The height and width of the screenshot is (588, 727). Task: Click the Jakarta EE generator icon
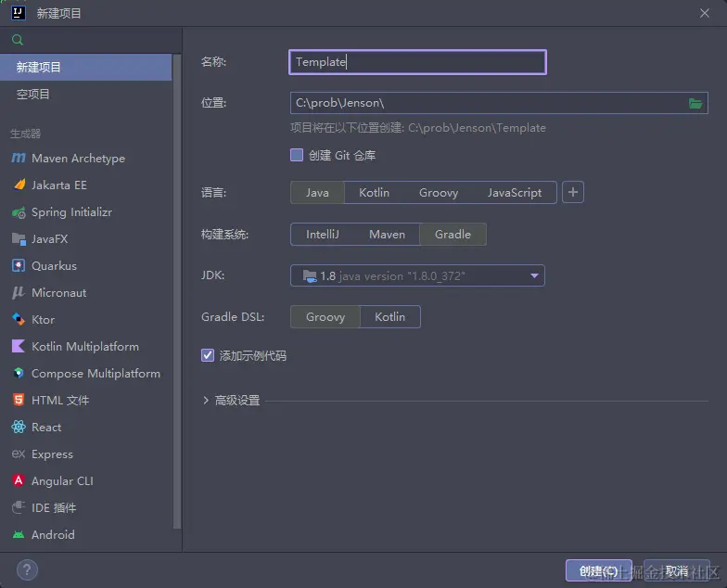(x=19, y=185)
